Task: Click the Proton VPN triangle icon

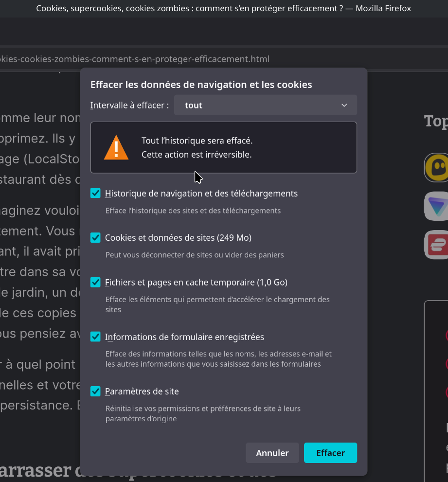Action: pos(436,206)
